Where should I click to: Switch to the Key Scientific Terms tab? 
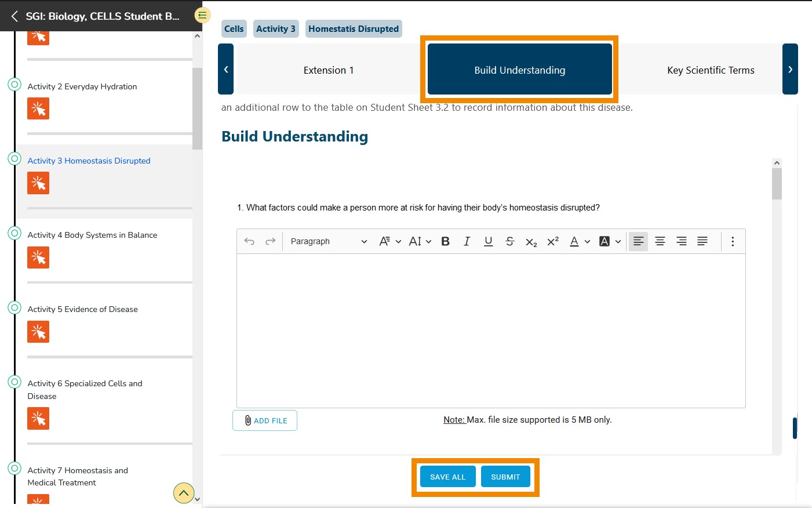click(710, 70)
